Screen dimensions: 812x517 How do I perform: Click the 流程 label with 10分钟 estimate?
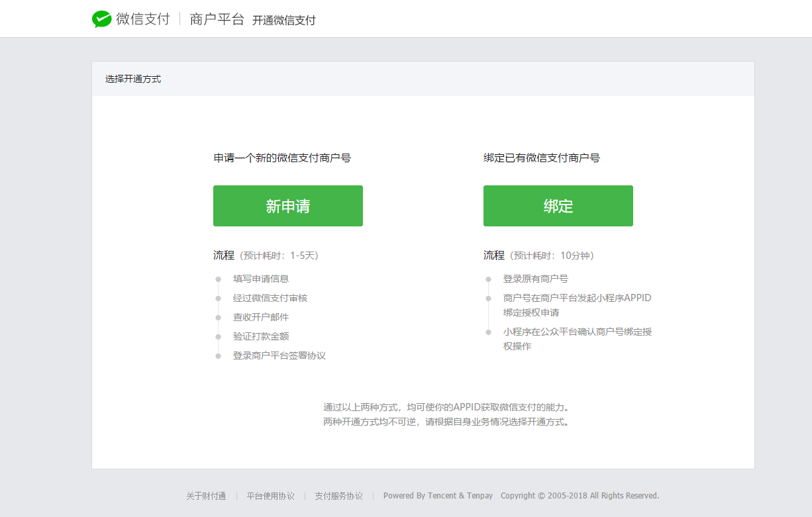pyautogui.click(x=538, y=256)
